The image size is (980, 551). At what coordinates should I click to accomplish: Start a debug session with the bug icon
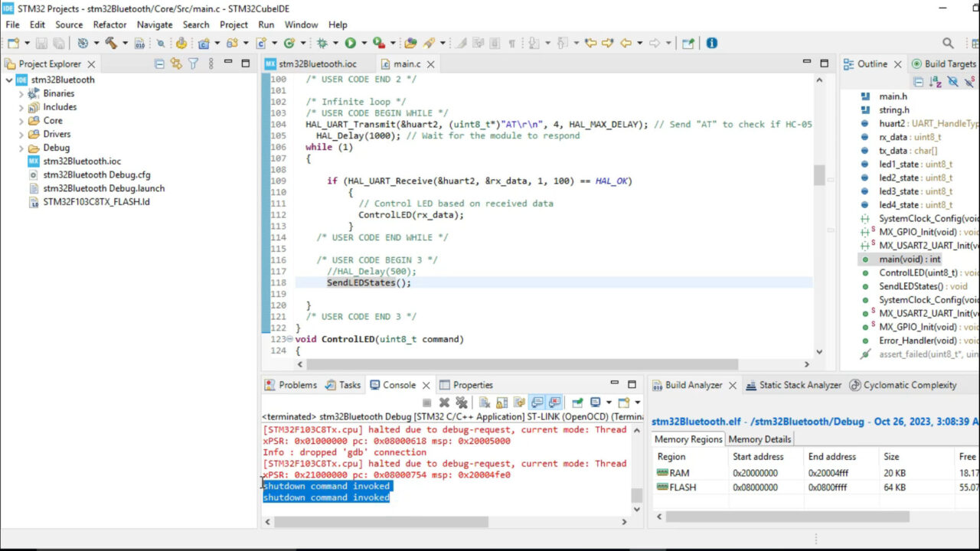322,44
